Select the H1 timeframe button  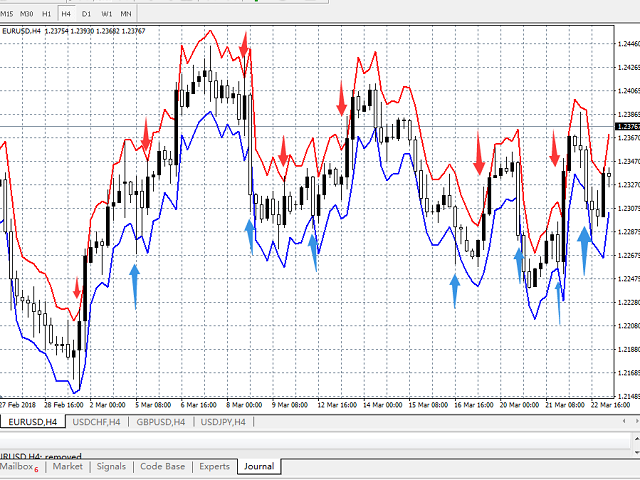coord(47,14)
